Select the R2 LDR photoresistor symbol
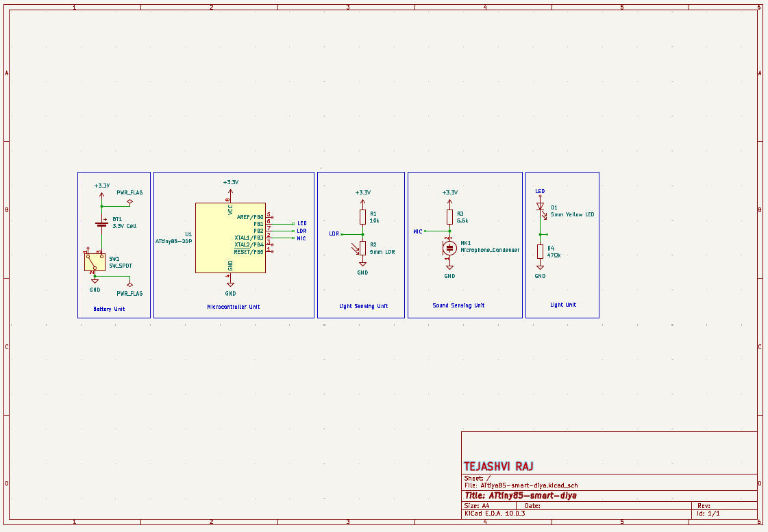Screen dimensions: 768x532 click(362, 248)
